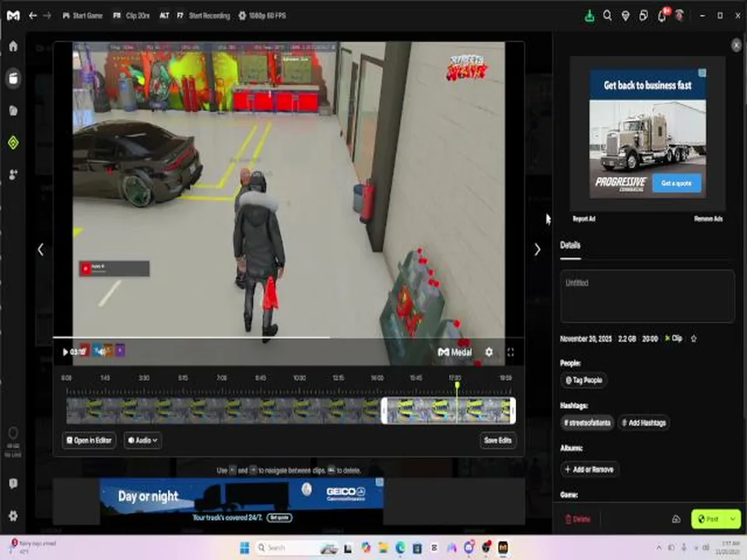747x560 pixels.
Task: Expand the Post options arrow
Action: pos(733,519)
